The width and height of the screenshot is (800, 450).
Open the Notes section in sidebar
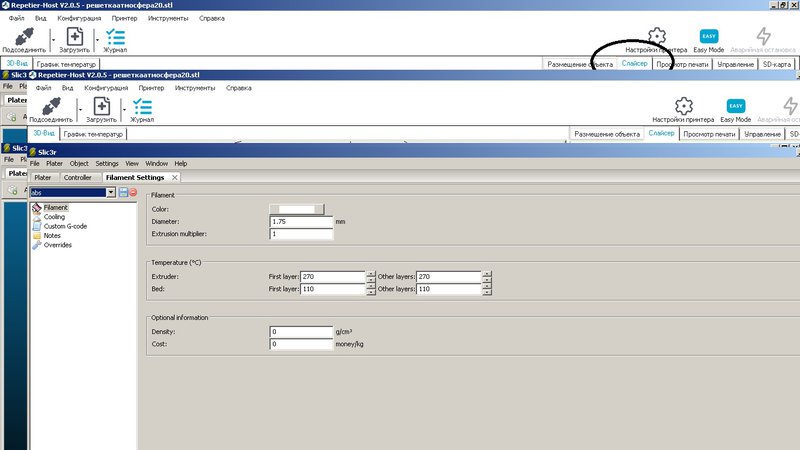pyautogui.click(x=52, y=236)
